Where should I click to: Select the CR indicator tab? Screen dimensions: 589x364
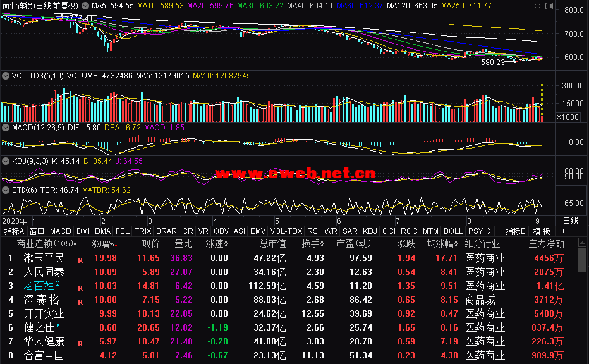[x=188, y=231]
